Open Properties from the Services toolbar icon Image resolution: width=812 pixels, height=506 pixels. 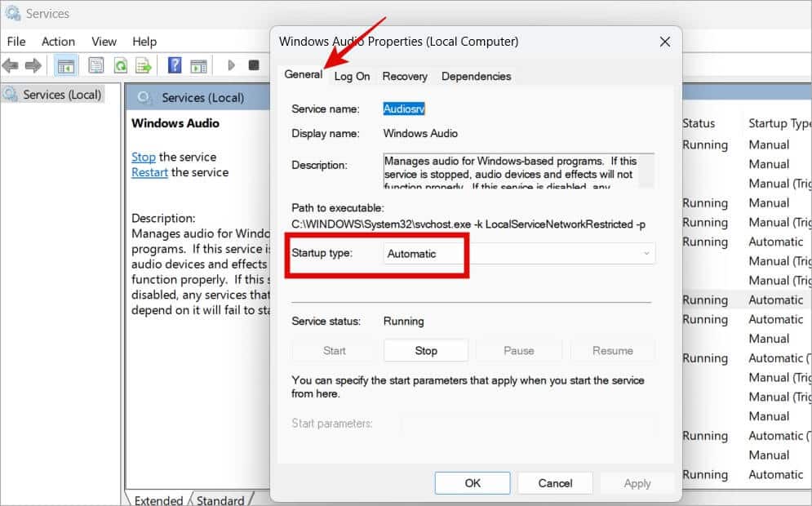coord(95,65)
